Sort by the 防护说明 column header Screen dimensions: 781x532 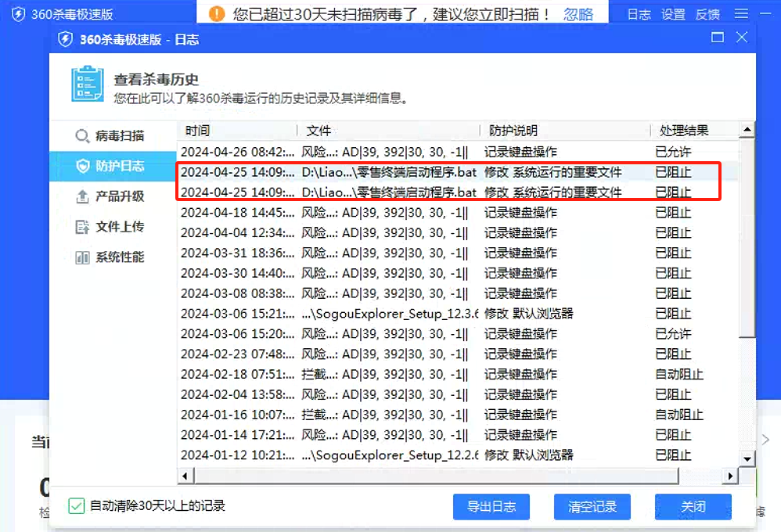tap(565, 131)
